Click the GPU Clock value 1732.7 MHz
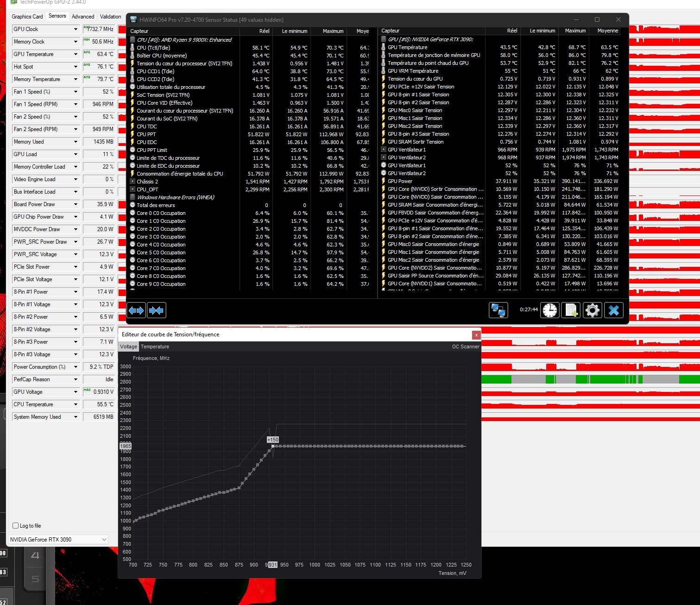 pyautogui.click(x=99, y=29)
